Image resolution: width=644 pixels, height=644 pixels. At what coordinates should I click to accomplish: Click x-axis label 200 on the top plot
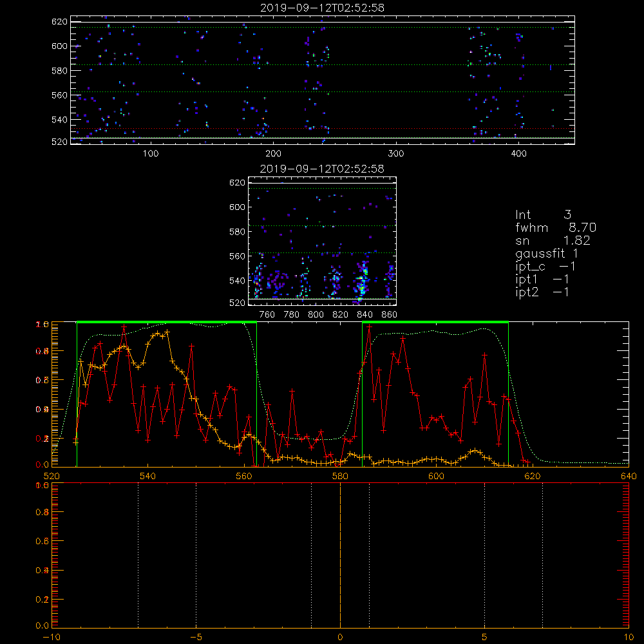[x=273, y=154]
